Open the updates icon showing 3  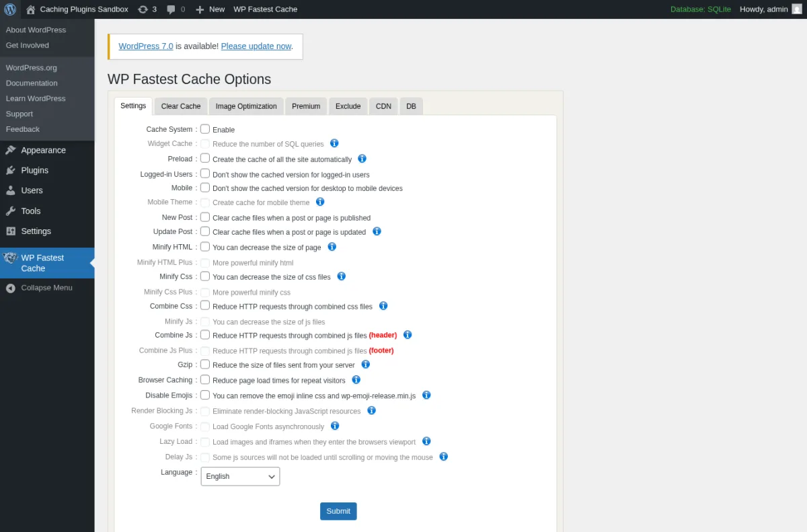(x=143, y=9)
